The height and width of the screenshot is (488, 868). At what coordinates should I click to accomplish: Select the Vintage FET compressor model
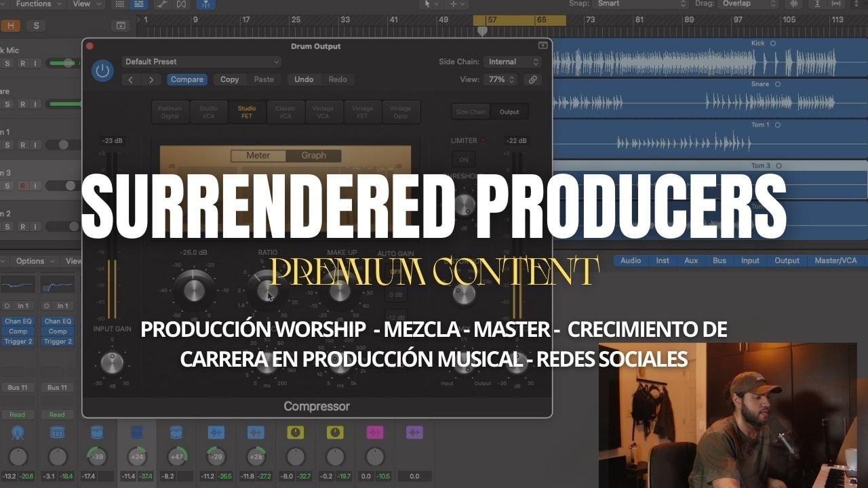pyautogui.click(x=362, y=112)
